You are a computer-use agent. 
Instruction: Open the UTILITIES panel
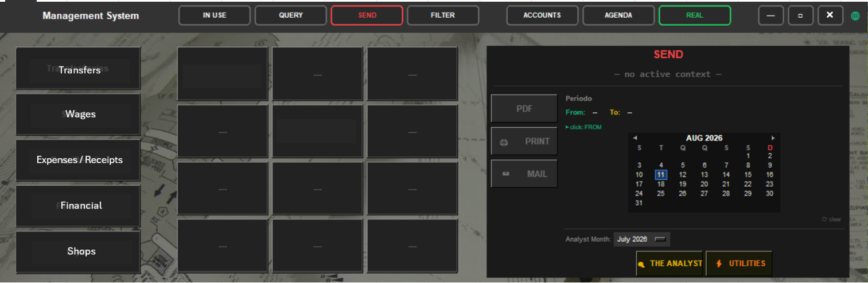pos(739,264)
